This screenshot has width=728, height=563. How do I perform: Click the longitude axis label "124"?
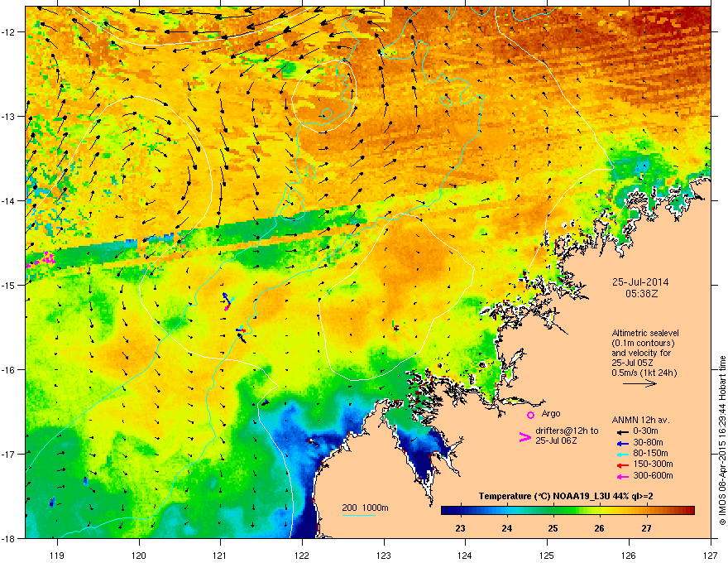pos(465,556)
